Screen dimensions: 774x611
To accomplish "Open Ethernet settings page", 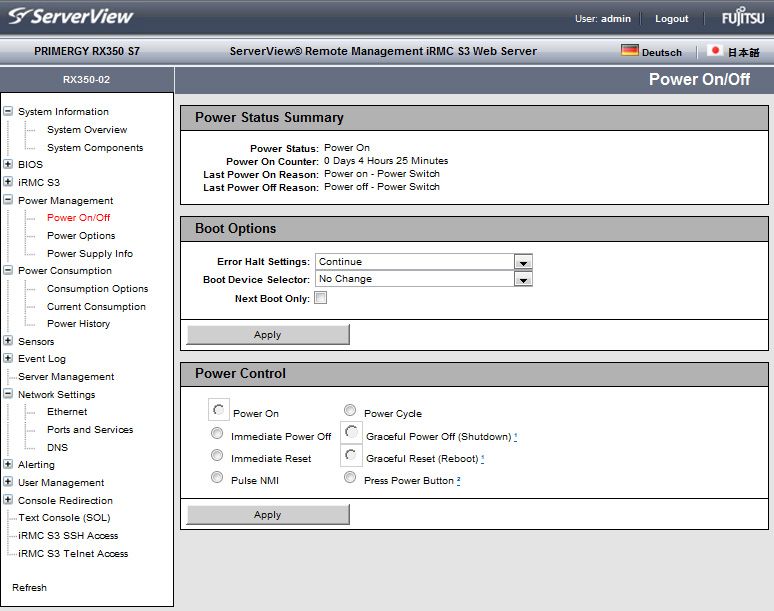I will (x=67, y=412).
